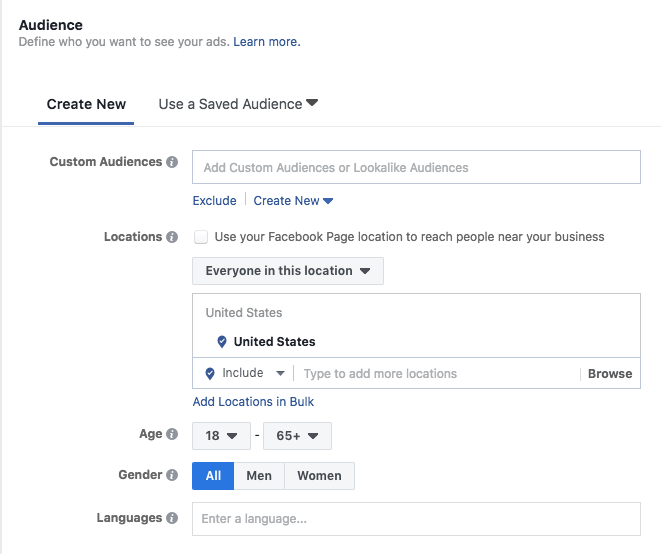
Task: Open Use a Saved Audience tab
Action: pos(238,104)
